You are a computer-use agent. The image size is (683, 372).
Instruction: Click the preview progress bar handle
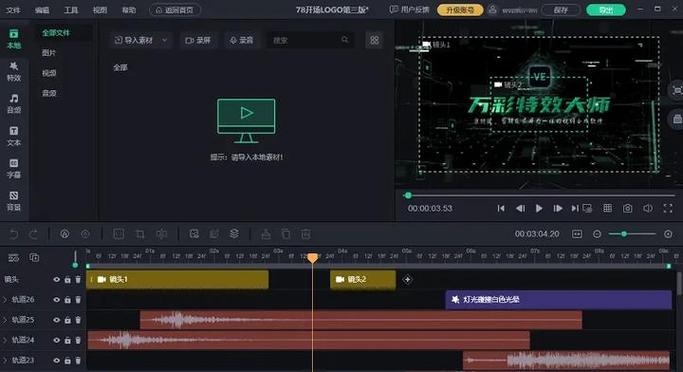click(x=408, y=196)
